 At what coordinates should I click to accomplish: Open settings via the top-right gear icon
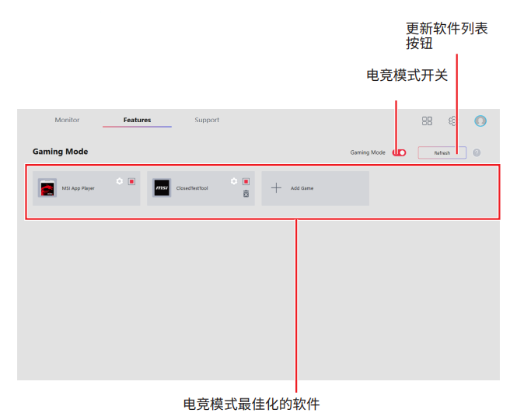(452, 121)
